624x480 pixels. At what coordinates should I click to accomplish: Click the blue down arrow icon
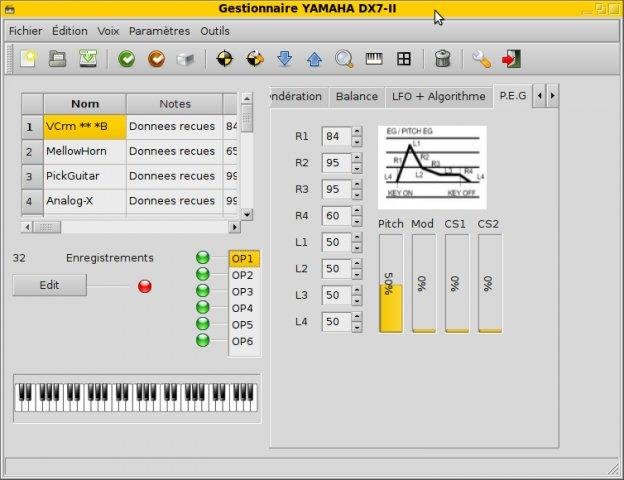click(285, 59)
